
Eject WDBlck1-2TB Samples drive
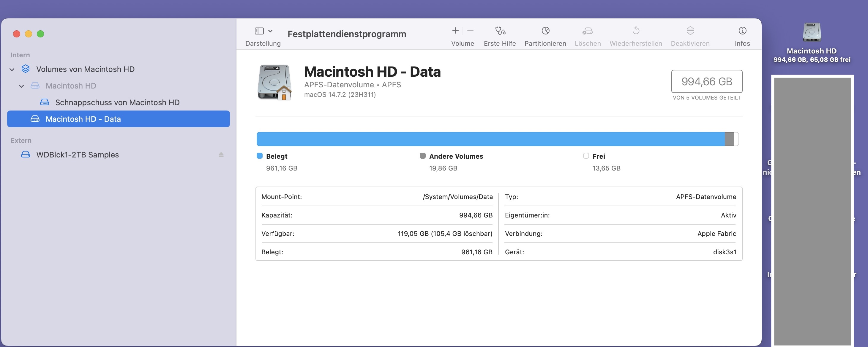point(221,154)
